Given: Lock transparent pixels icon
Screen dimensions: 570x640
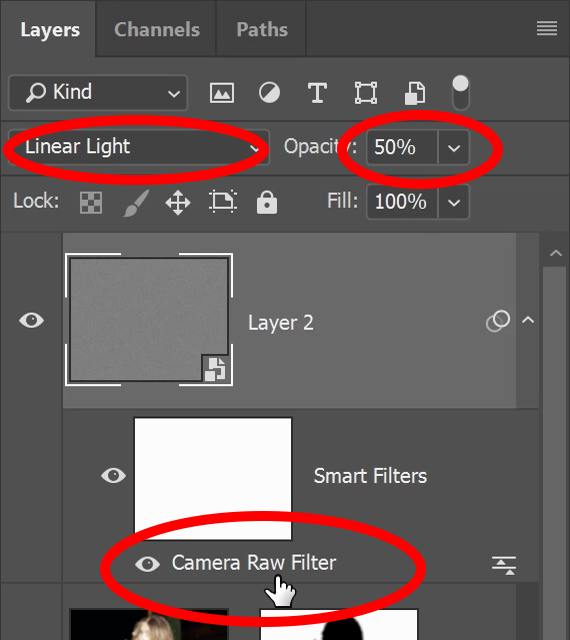Looking at the screenshot, I should click(x=91, y=203).
